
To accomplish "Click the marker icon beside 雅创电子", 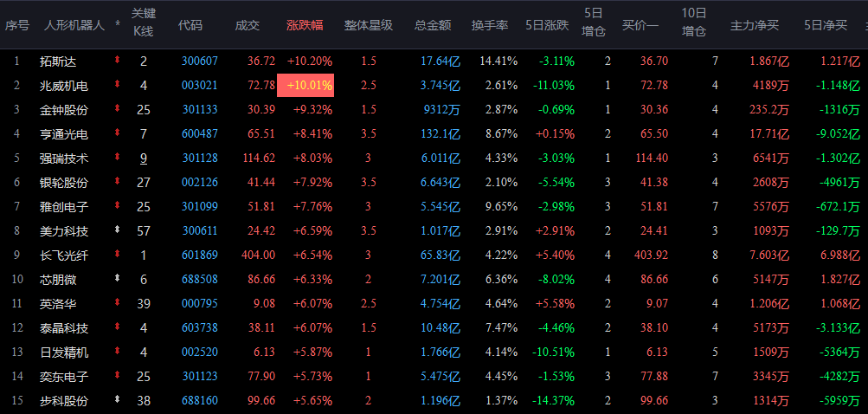I will click(117, 206).
